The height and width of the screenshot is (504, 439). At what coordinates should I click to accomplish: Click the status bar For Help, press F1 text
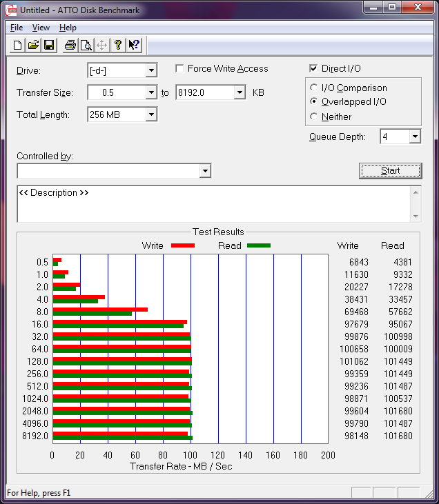39,493
